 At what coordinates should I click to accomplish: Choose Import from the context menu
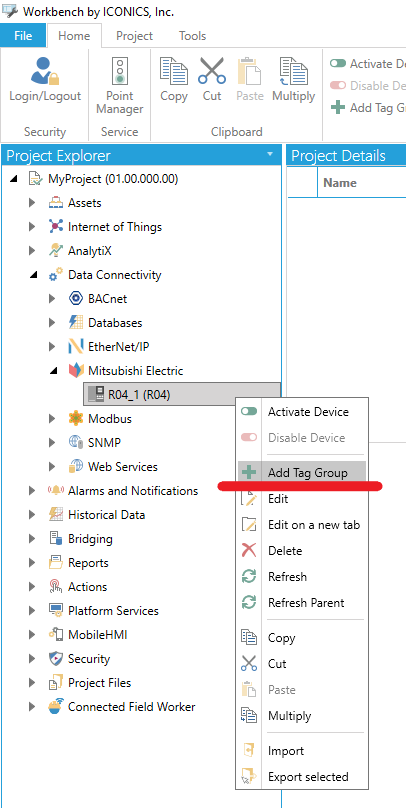pos(302,751)
